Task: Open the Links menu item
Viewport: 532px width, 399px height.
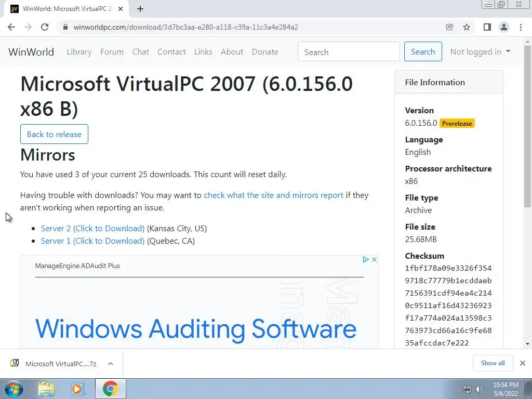Action: pyautogui.click(x=203, y=52)
